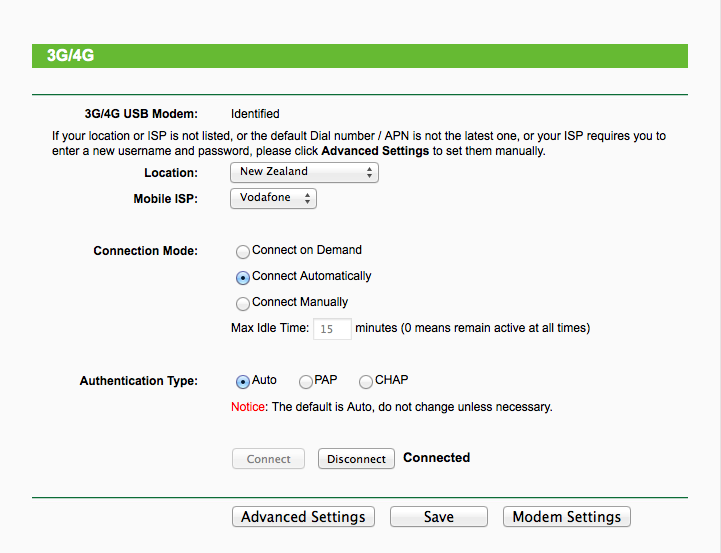
Task: Set Authentication Type to Auto
Action: coord(243,381)
